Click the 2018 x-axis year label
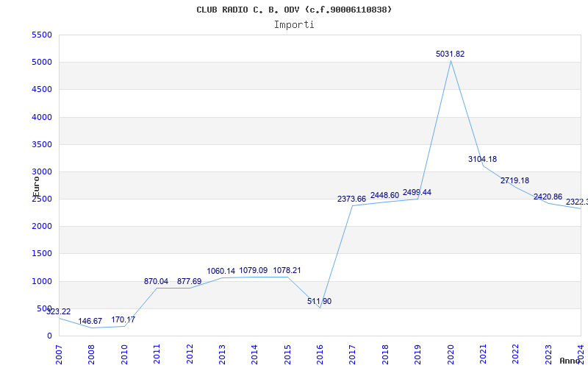The width and height of the screenshot is (588, 368). pyautogui.click(x=385, y=355)
